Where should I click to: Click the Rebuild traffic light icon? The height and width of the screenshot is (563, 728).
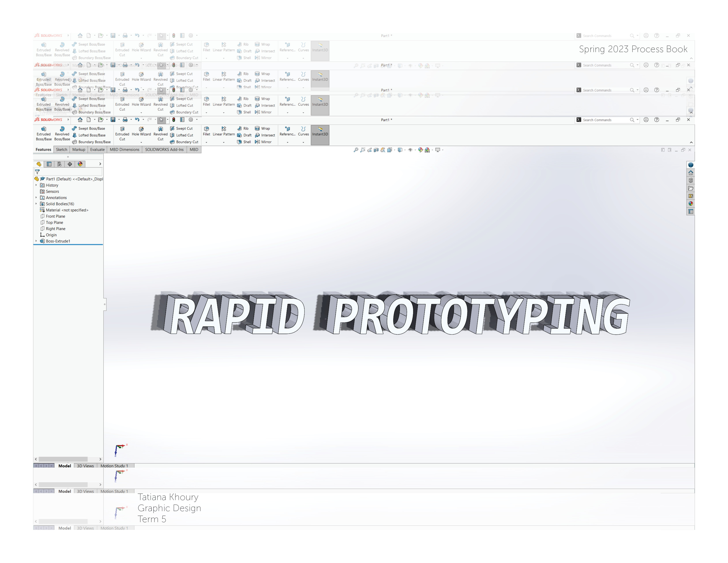click(174, 120)
